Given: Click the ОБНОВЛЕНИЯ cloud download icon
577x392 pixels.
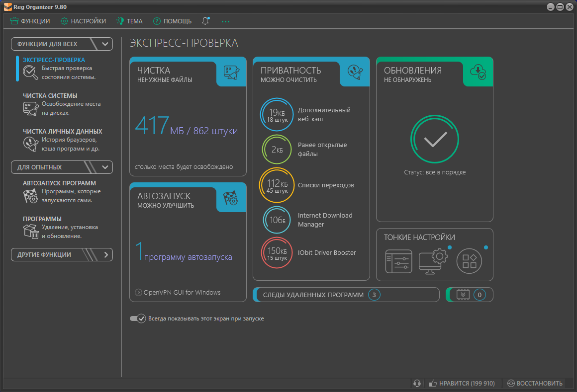Looking at the screenshot, I should click(x=478, y=72).
